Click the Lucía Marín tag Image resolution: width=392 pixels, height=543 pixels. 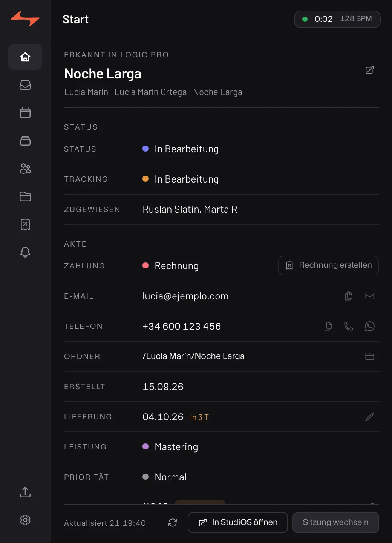[x=86, y=92]
